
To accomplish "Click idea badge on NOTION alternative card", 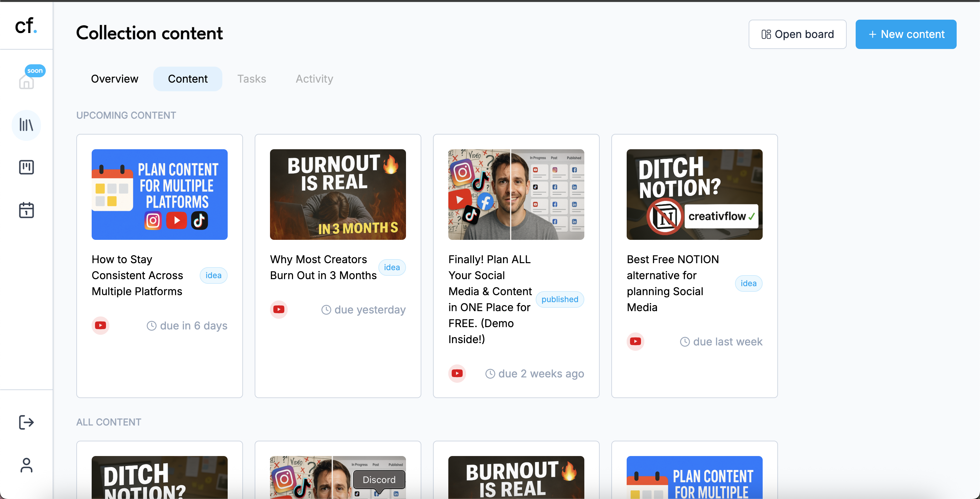I will pyautogui.click(x=748, y=283).
